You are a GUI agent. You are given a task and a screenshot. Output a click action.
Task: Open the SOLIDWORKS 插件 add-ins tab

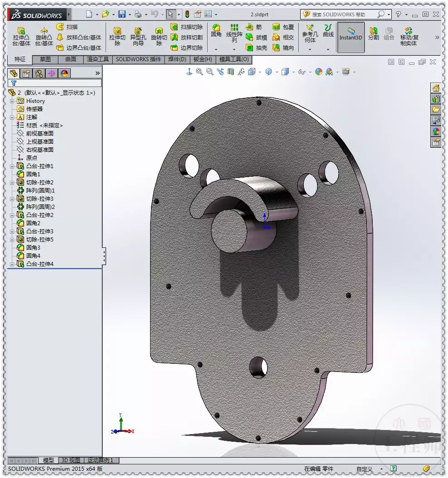(x=139, y=59)
